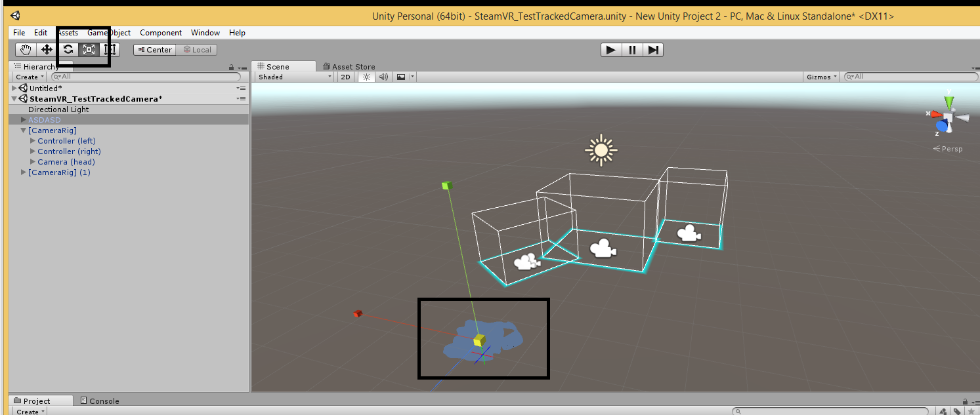
Task: Expand Camera (head) children
Action: click(33, 162)
